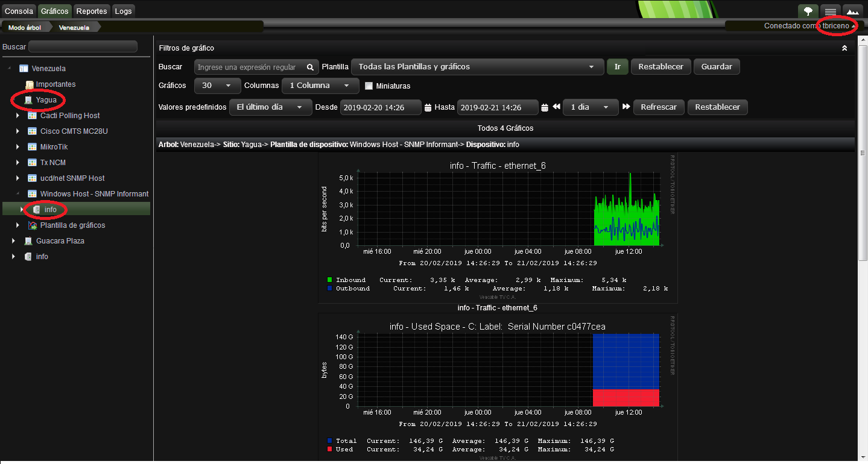Toggle the Inbound legend color square
The image size is (868, 464).
(329, 280)
